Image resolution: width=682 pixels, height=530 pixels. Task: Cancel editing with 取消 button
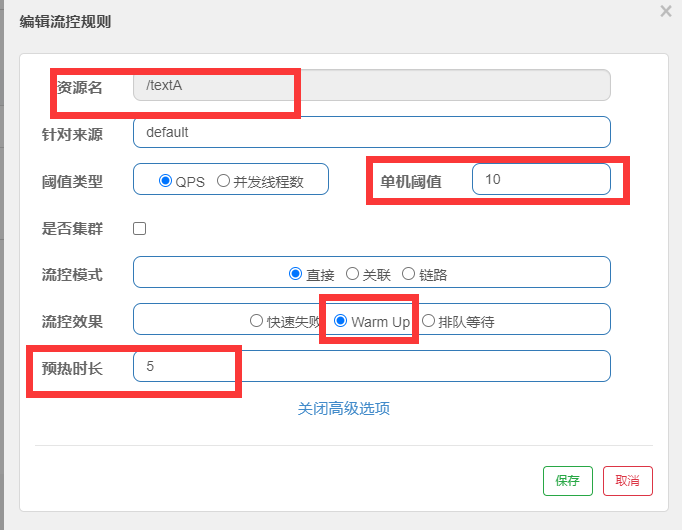[628, 481]
